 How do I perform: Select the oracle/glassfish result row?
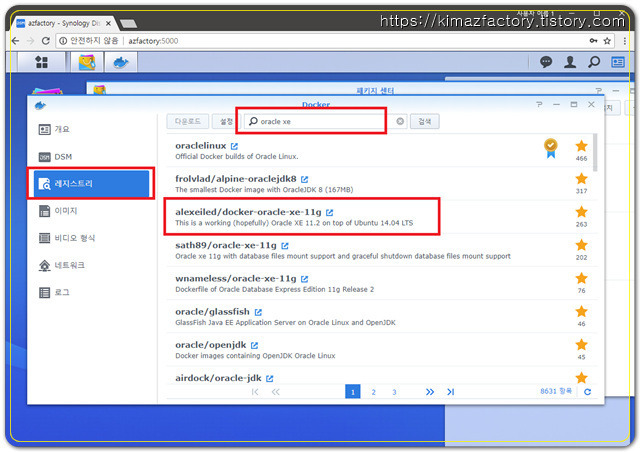point(380,316)
